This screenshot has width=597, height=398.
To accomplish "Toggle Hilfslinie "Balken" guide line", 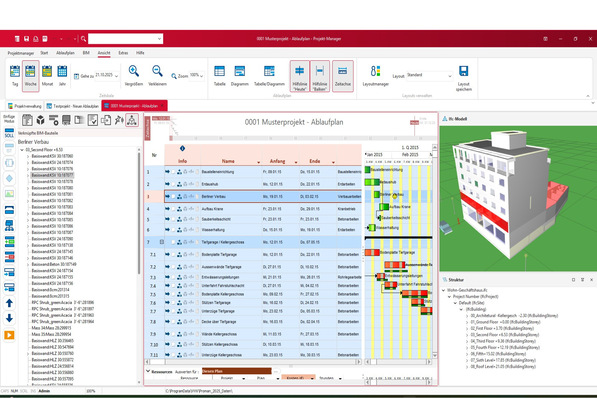I will click(x=320, y=76).
